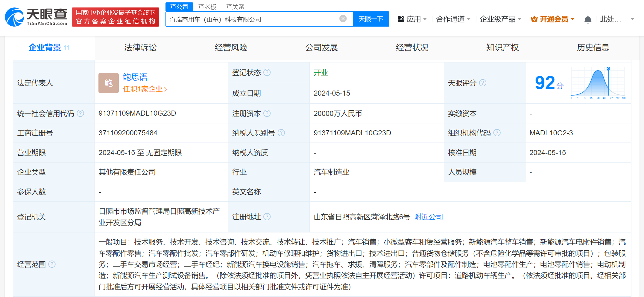This screenshot has height=297, width=644.
Task: Open the 企业级产品 dropdown
Action: [500, 19]
